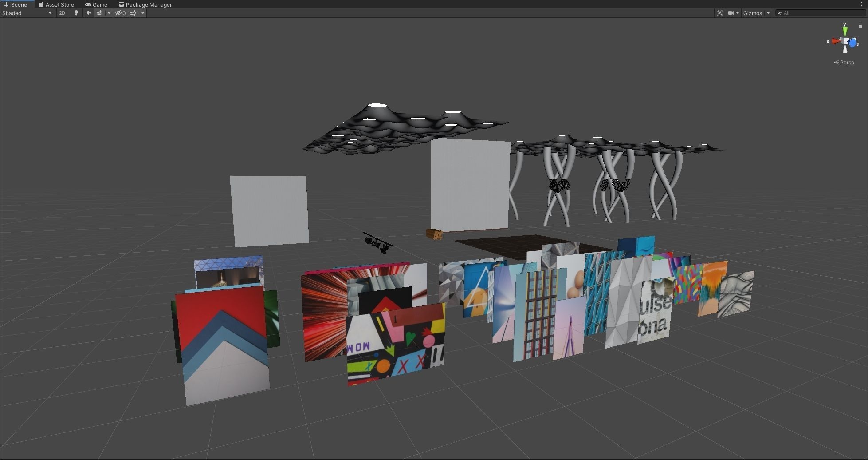
Task: Click the blue Z axis cone
Action: [x=853, y=44]
